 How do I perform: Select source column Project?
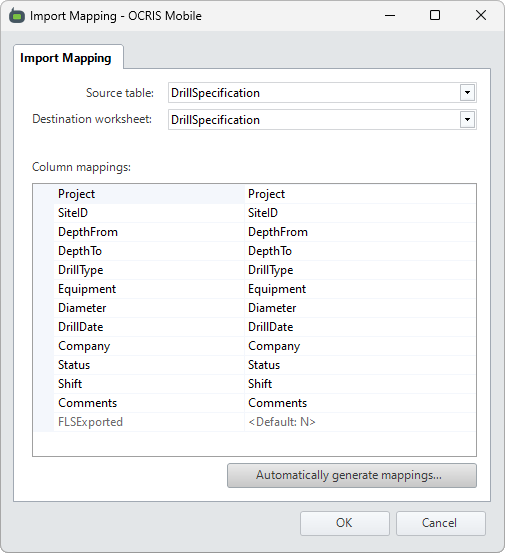coord(149,194)
